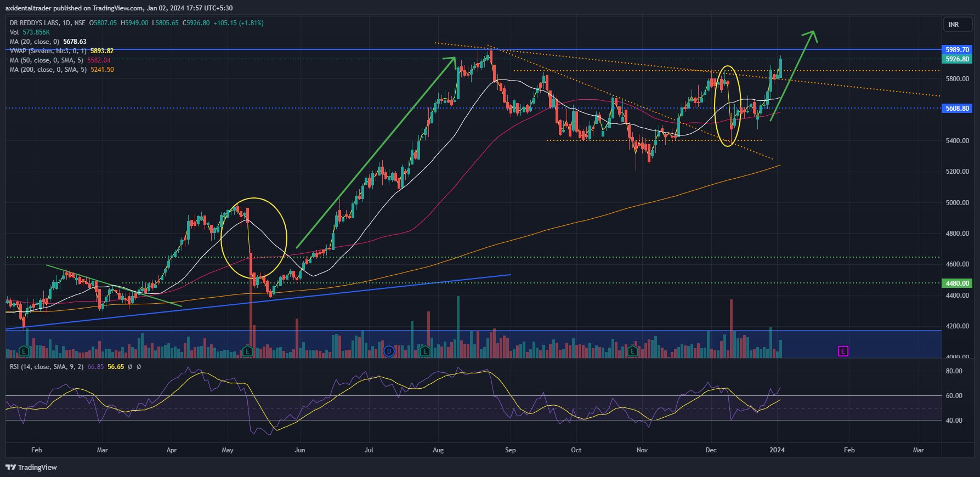Open the earnings E marker in late October
This screenshot has height=477, width=980.
point(633,351)
